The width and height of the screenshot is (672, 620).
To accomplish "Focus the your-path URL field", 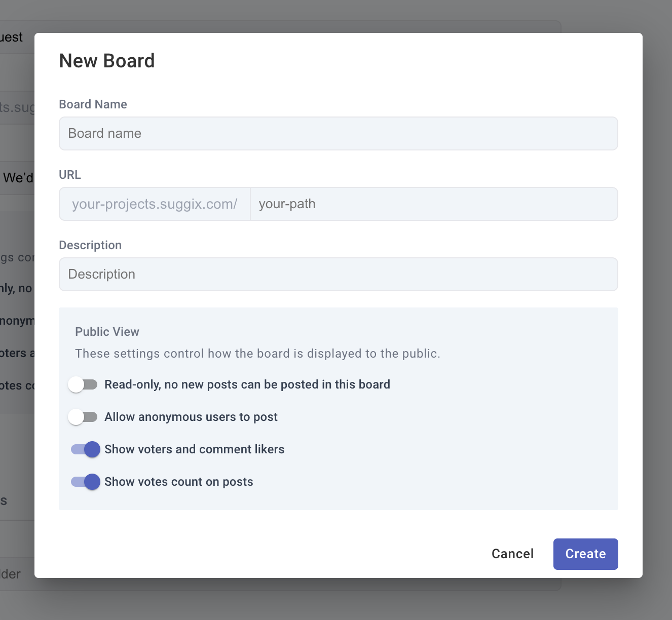I will 433,204.
